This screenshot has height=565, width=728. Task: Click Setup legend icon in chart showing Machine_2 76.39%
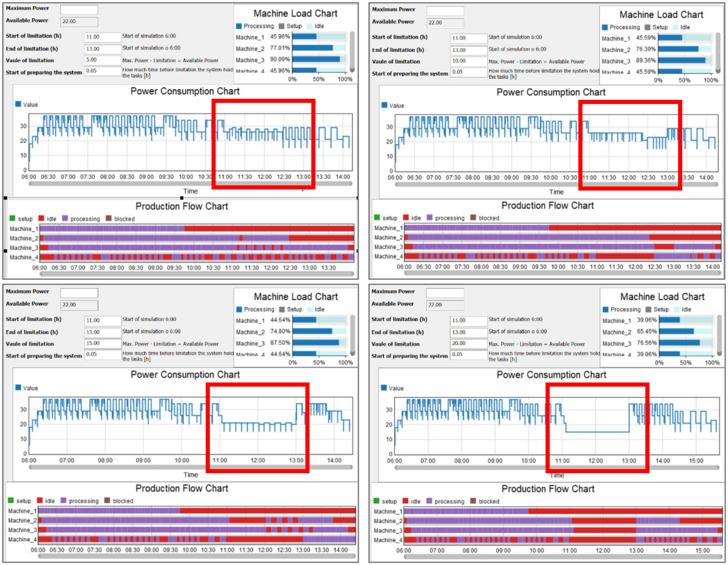click(x=647, y=27)
